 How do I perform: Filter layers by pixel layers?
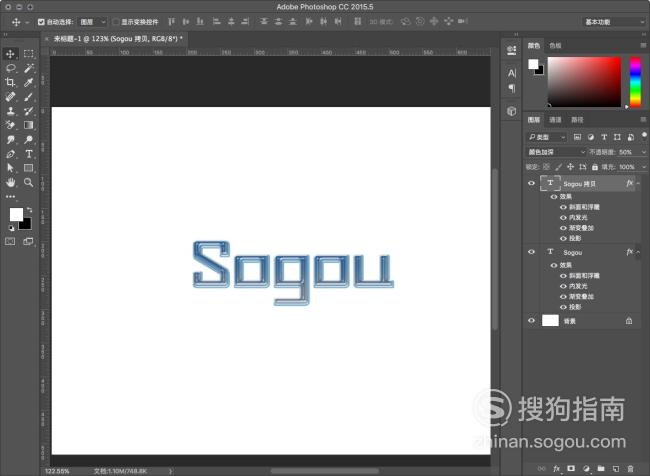tap(577, 137)
